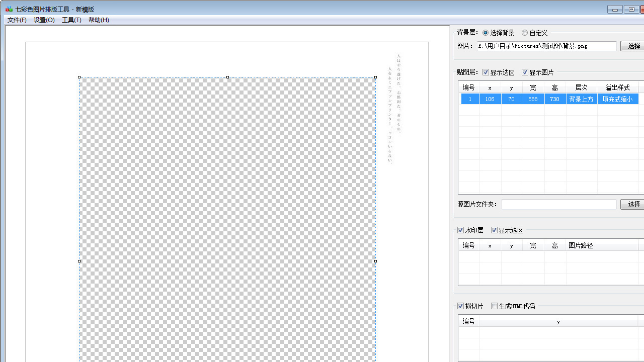644x362 pixels.
Task: Uncheck 显示选区 in the 贴图层 section
Action: point(486,72)
